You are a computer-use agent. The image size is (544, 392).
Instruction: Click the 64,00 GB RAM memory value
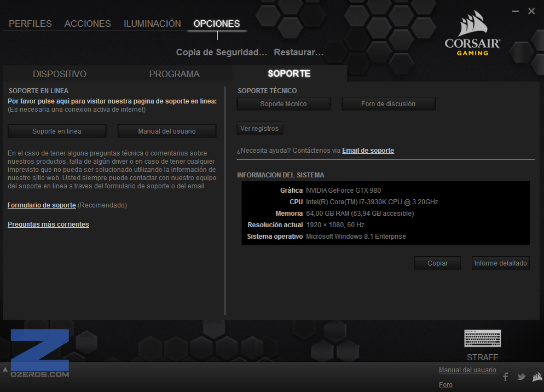(360, 213)
